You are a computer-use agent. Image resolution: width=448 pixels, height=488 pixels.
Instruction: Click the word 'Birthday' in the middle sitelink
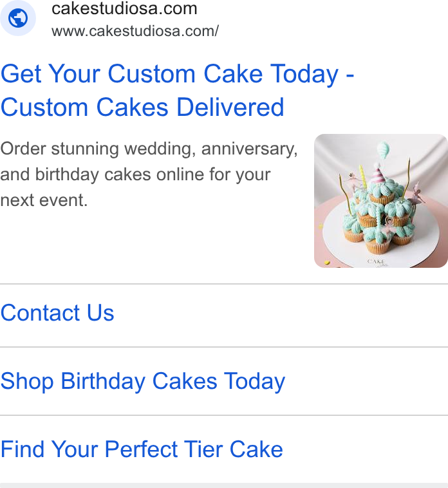(x=103, y=382)
